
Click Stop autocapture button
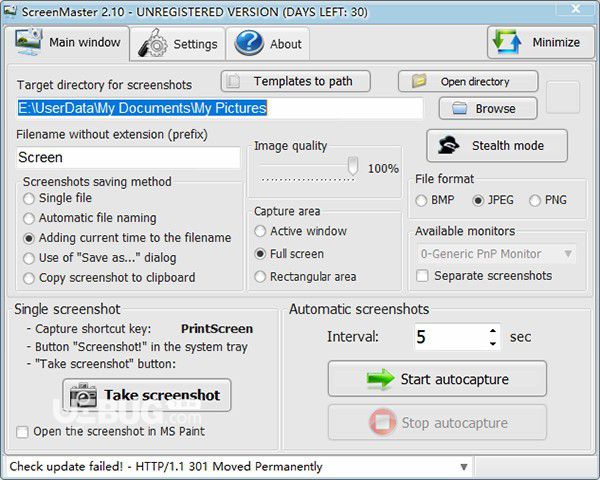pos(437,423)
